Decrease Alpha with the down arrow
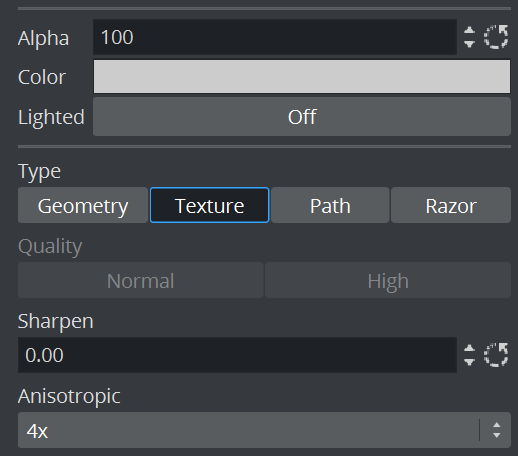 (469, 44)
